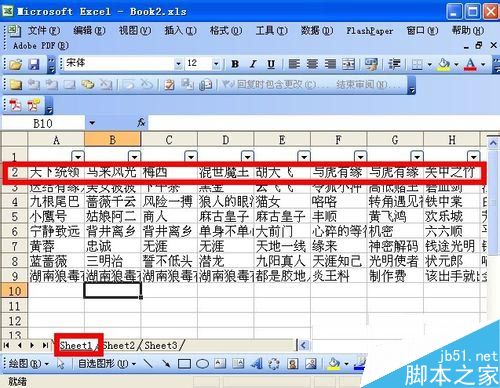Select the Oval drawing tool

202,364
